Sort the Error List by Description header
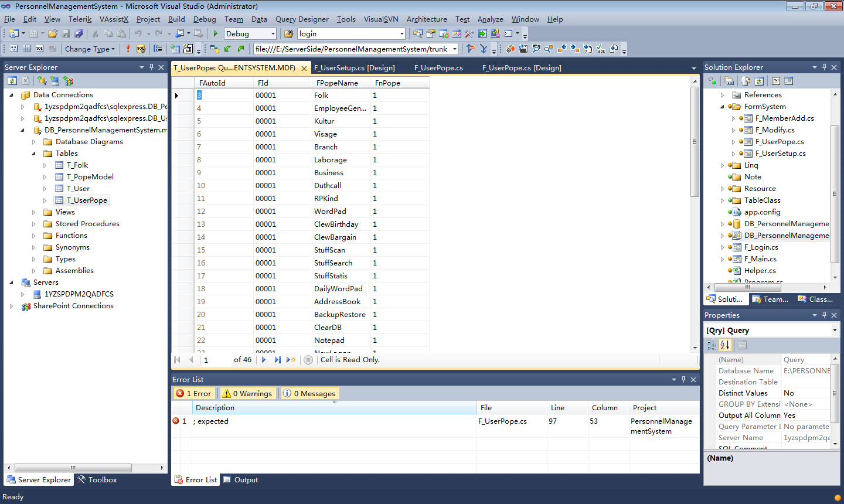Image resolution: width=844 pixels, height=504 pixels. coord(335,408)
